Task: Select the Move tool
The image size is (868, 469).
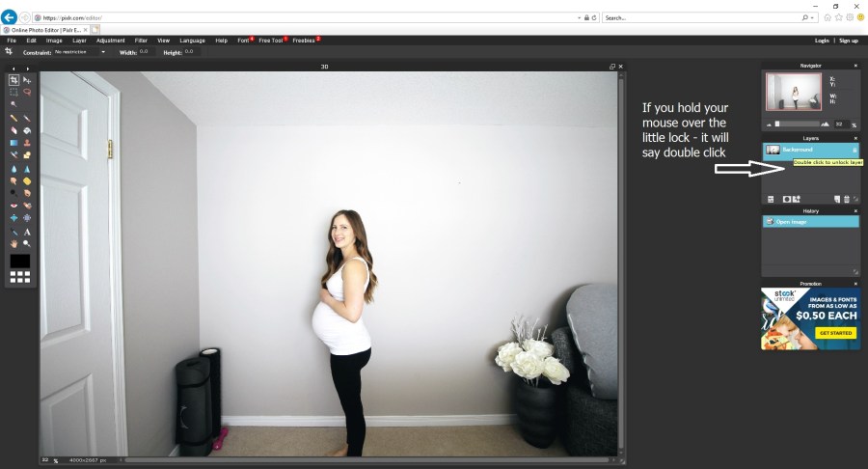Action: (27, 80)
